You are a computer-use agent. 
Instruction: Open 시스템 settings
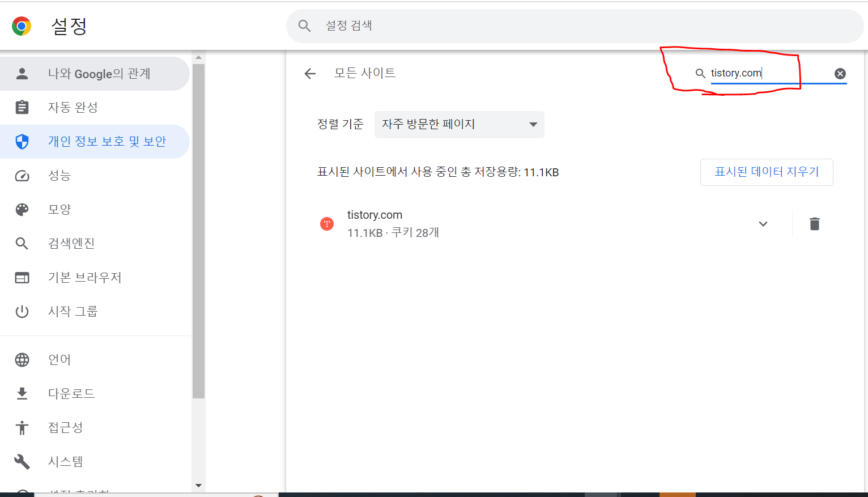95,462
